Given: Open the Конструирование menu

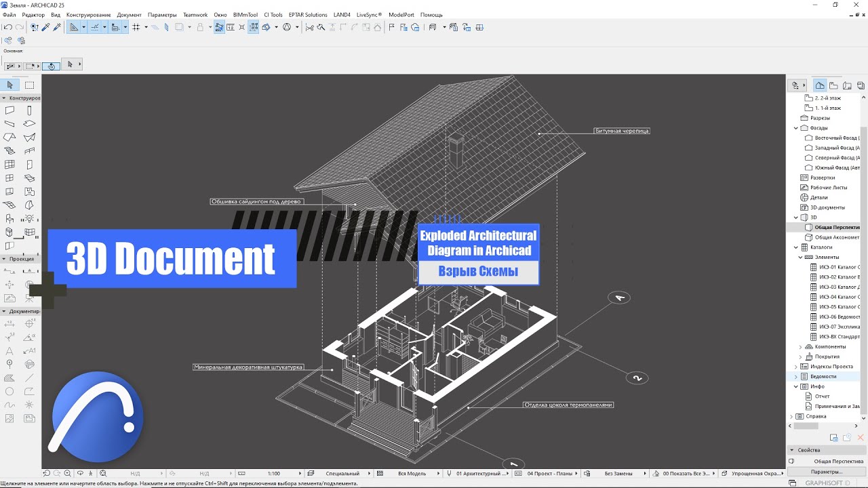Looking at the screenshot, I should (89, 15).
